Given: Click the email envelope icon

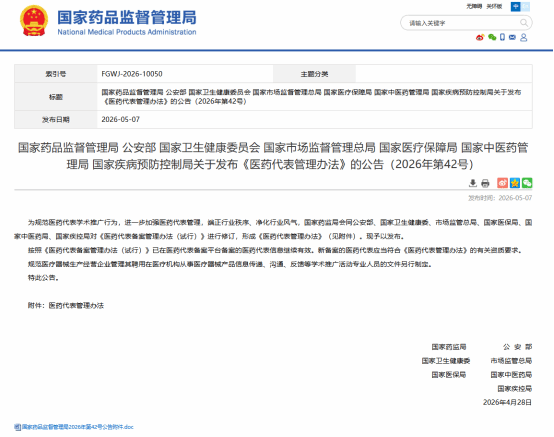Looking at the screenshot, I should [512, 37].
